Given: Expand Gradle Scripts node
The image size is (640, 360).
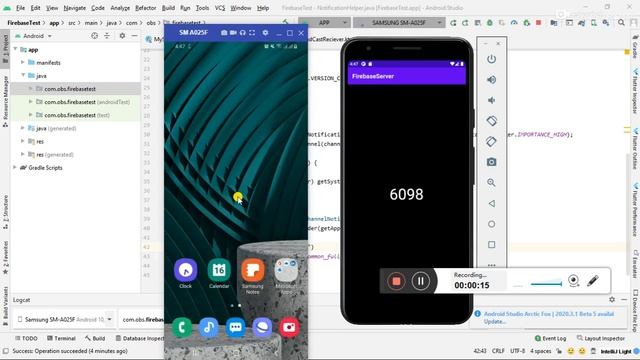Looking at the screenshot, I should (x=15, y=167).
